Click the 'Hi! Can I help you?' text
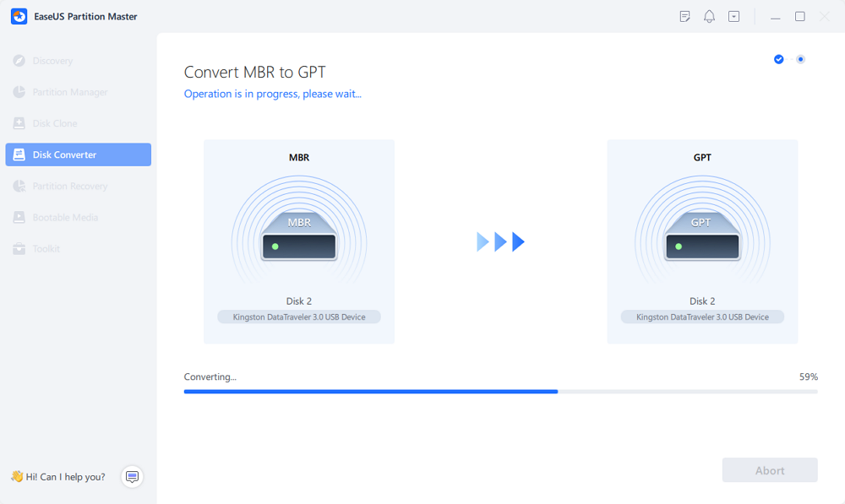 click(65, 476)
